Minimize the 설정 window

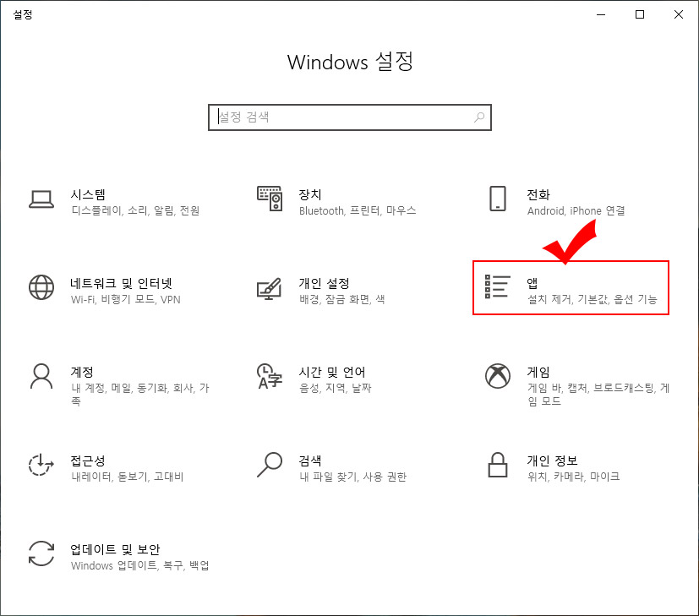pos(601,14)
